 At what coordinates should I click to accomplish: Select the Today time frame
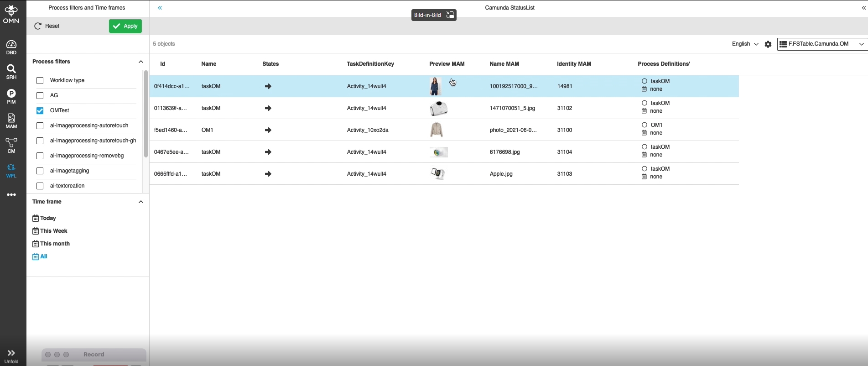(x=45, y=219)
